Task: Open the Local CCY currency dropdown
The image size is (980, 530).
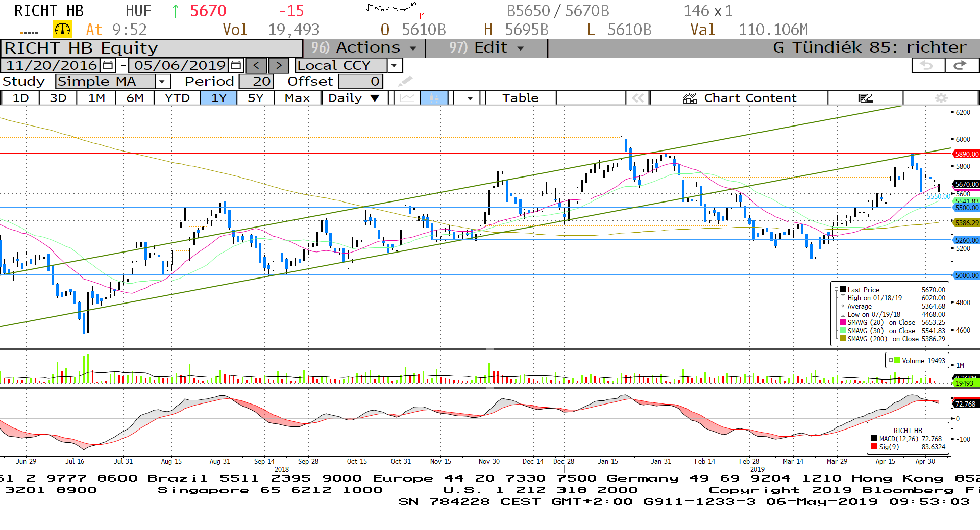Action: 394,65
